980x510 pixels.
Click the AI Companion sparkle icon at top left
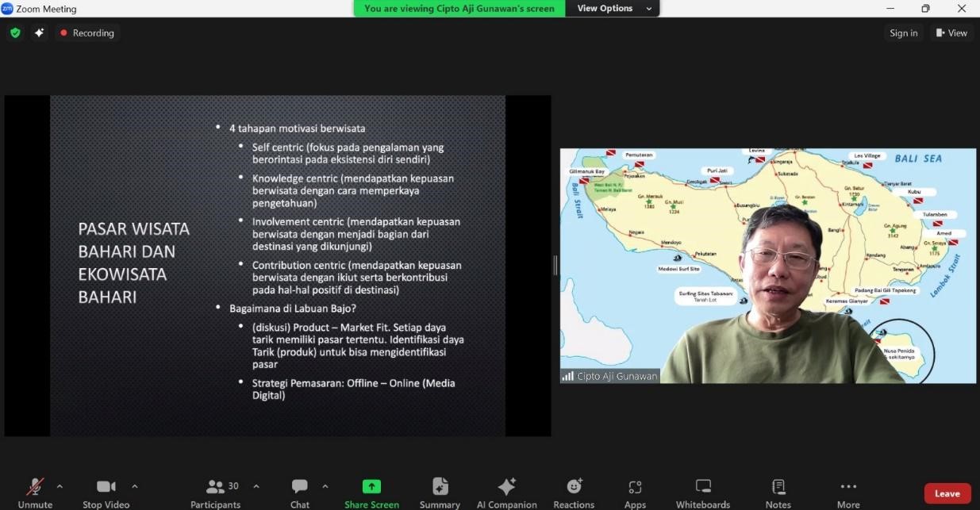(40, 33)
